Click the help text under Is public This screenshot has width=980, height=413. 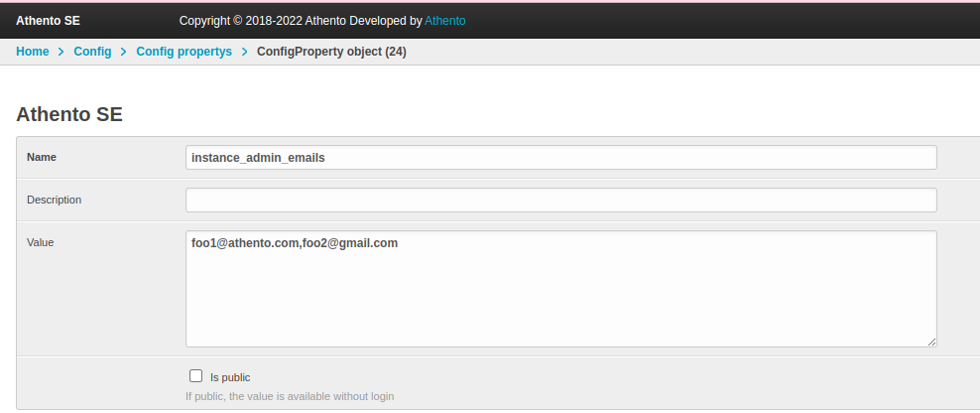290,396
